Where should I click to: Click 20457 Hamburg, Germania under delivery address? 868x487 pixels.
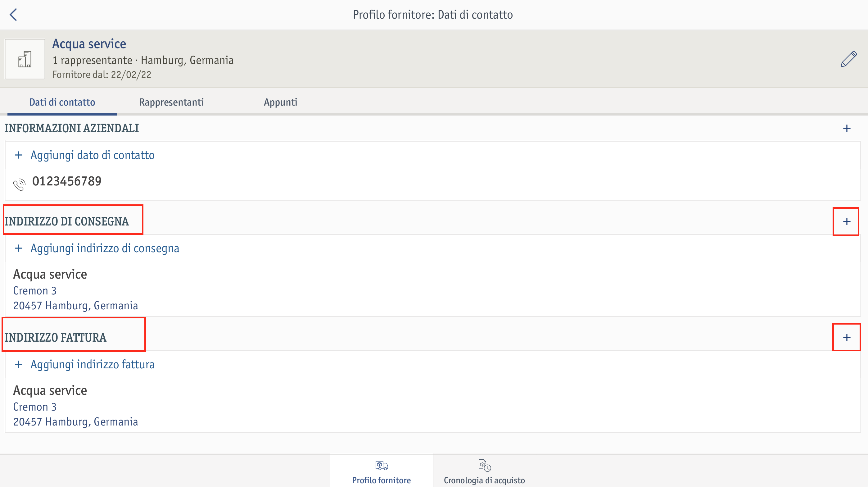[75, 306]
